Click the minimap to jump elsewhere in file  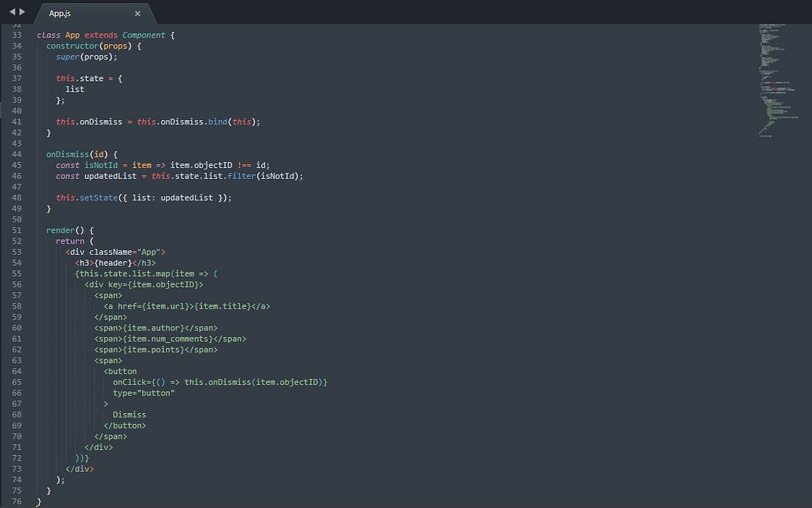(772, 81)
